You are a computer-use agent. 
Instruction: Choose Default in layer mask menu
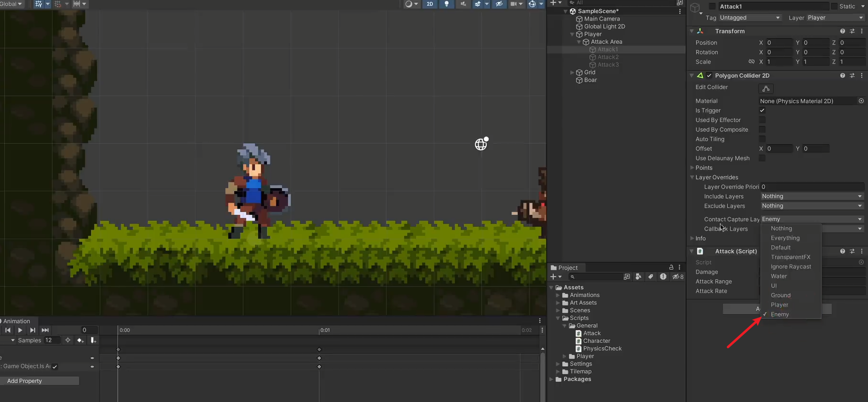(791, 247)
